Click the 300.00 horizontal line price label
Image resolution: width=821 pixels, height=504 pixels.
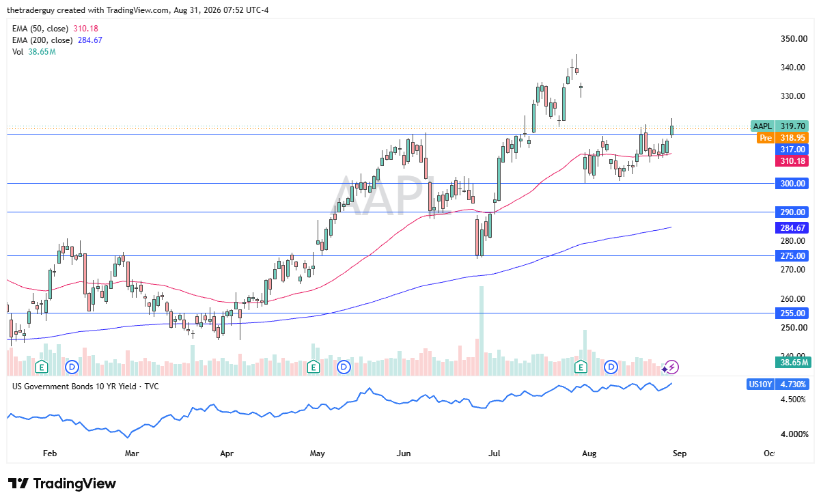(x=792, y=183)
